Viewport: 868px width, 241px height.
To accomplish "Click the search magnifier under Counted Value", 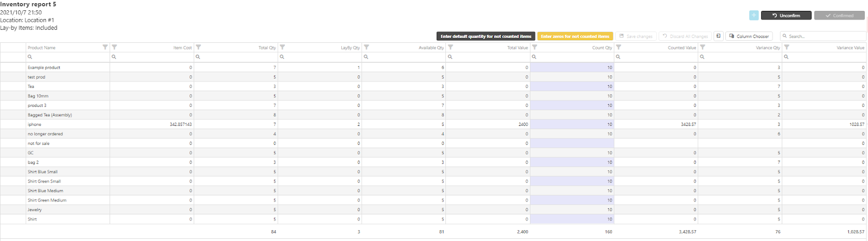I will coord(618,57).
